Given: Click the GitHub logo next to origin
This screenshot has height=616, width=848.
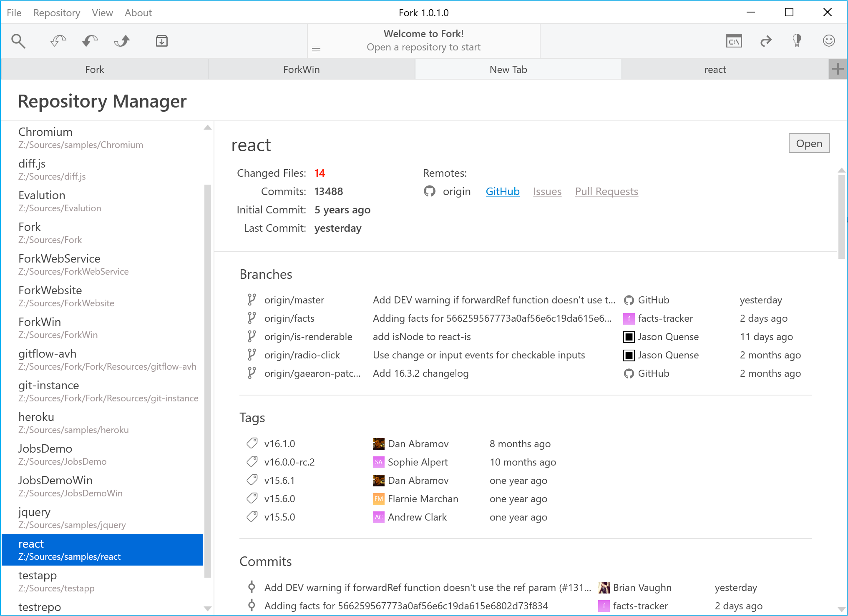Looking at the screenshot, I should 430,191.
